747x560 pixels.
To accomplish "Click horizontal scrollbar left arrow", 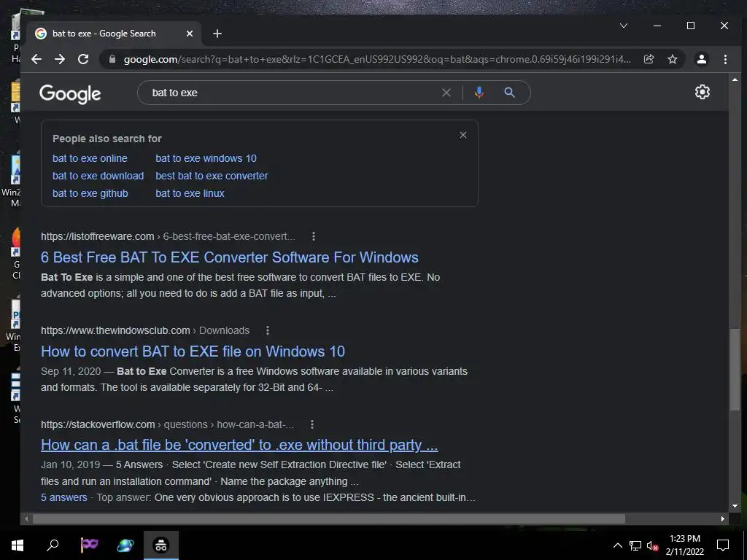I will 27,518.
